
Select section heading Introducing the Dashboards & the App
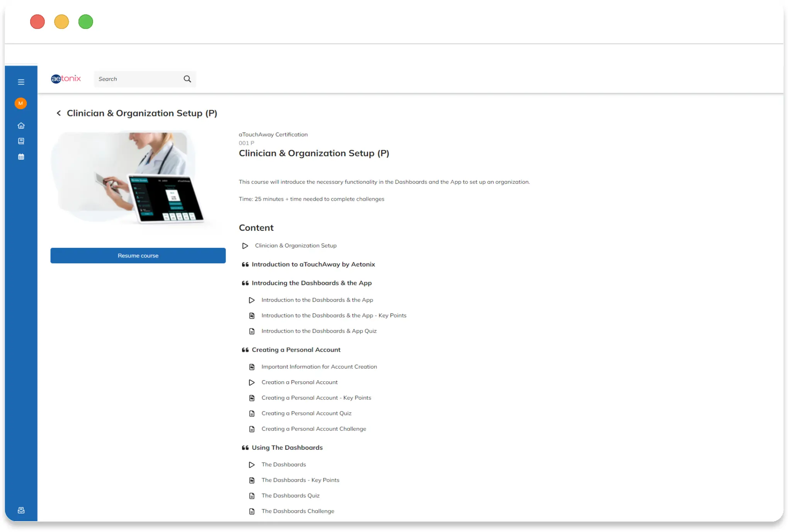tap(312, 283)
